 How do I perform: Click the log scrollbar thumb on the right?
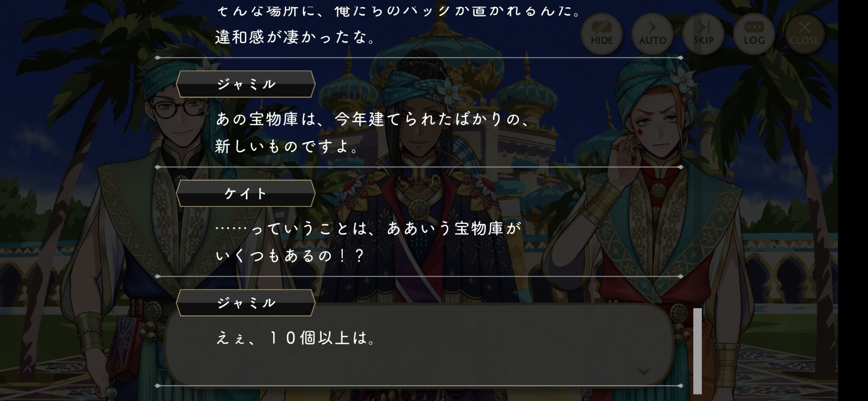[x=697, y=351]
